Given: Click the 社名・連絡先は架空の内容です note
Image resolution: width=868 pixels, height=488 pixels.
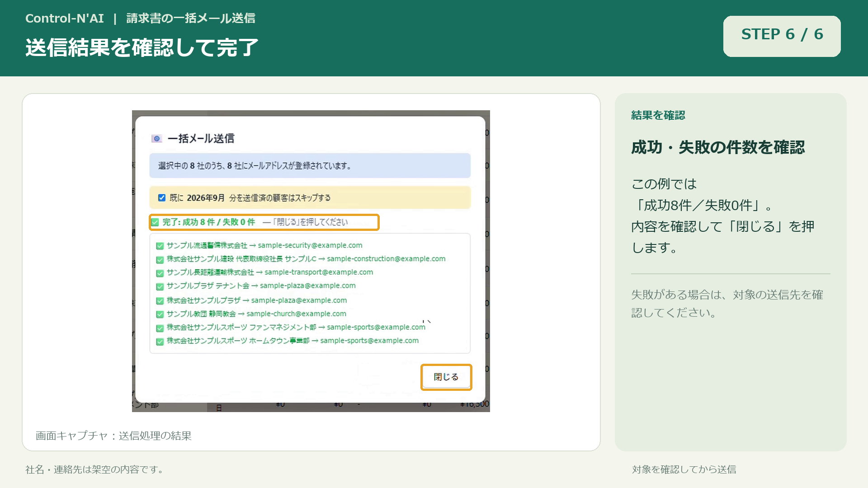Looking at the screenshot, I should tap(96, 469).
